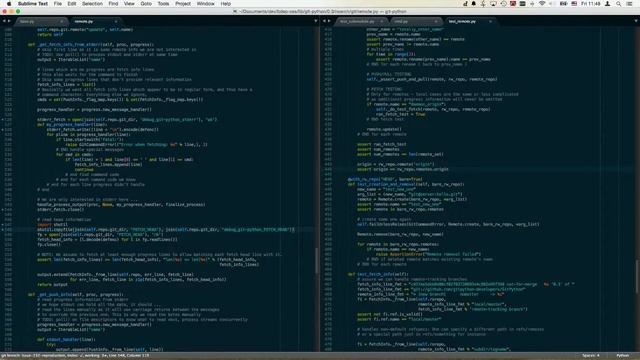The image size is (640, 360).
Task: Open the Sublime Text application menu
Action: [33, 4]
